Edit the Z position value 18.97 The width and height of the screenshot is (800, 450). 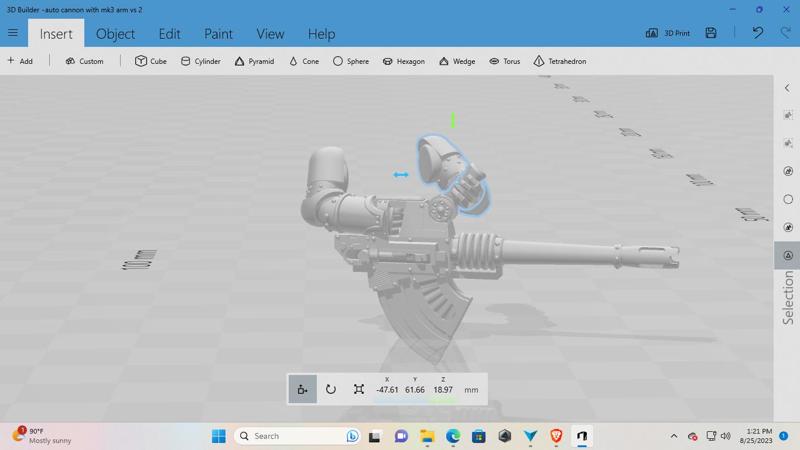[443, 390]
